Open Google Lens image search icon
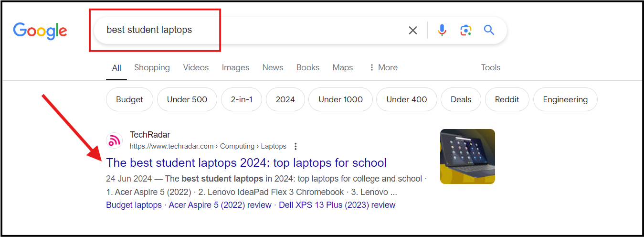Viewport: 644px width, 237px height. coord(466,31)
